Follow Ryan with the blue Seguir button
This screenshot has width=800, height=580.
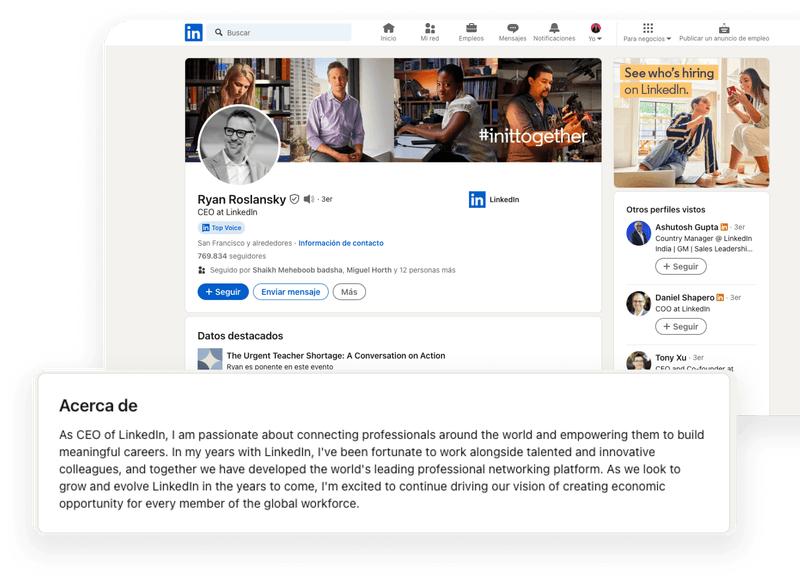point(223,292)
